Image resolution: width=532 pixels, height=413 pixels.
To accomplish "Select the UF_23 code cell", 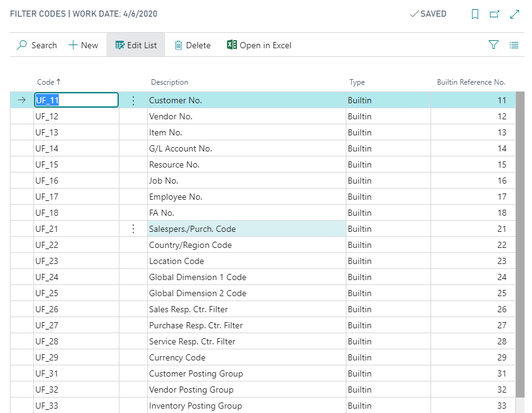I will [x=76, y=261].
